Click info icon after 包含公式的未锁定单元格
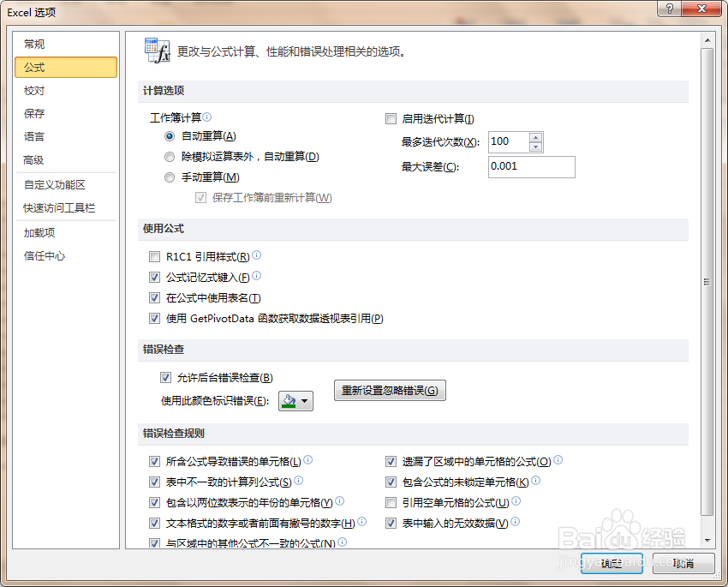The height and width of the screenshot is (587, 728). (x=536, y=480)
